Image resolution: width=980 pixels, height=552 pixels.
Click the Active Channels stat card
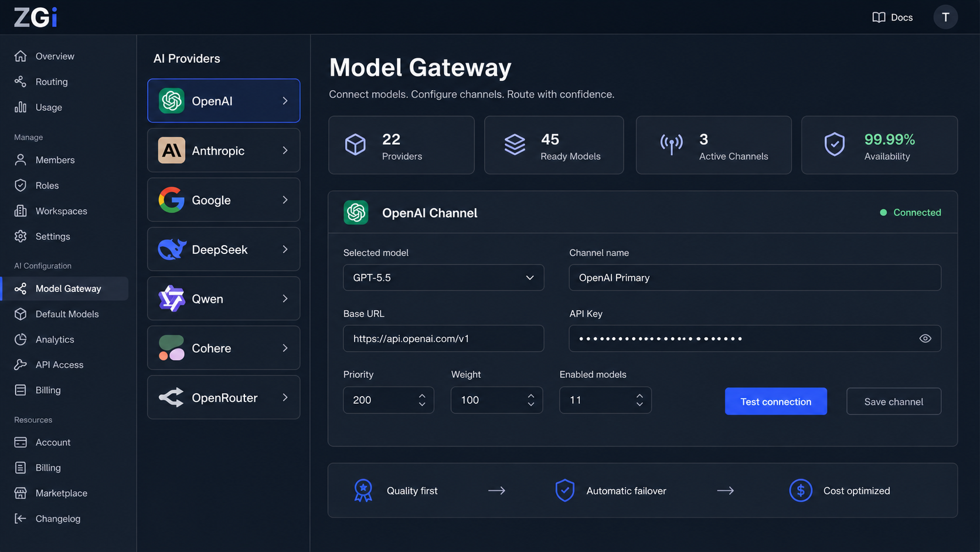click(x=714, y=145)
